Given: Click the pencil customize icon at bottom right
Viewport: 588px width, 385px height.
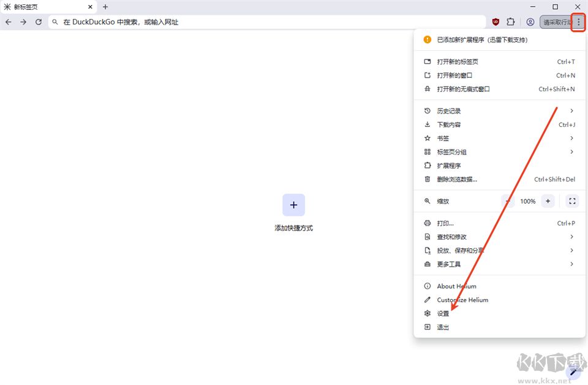Looking at the screenshot, I should pos(573,372).
